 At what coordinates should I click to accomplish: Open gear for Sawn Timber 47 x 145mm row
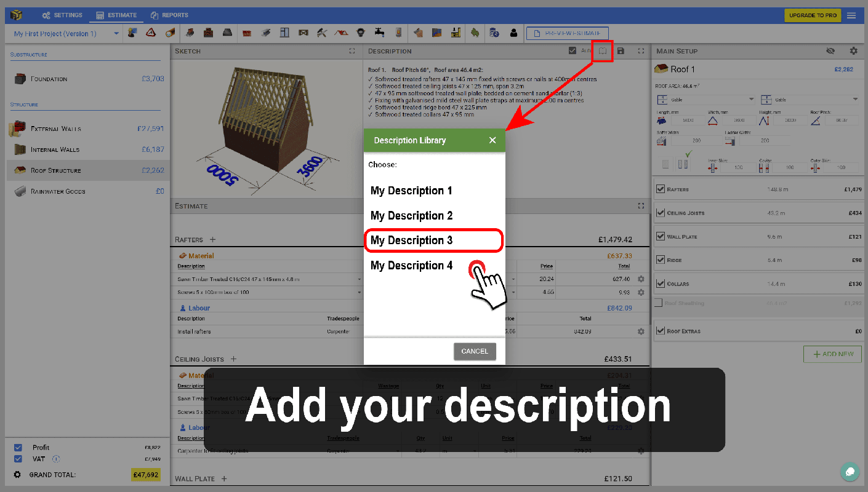[641, 279]
